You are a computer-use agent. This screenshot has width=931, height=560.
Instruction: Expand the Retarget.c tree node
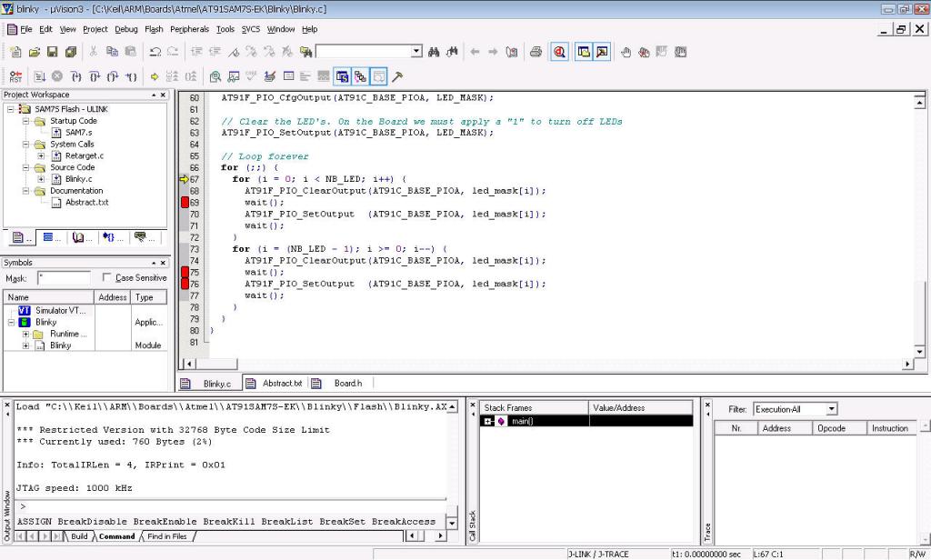click(x=42, y=155)
